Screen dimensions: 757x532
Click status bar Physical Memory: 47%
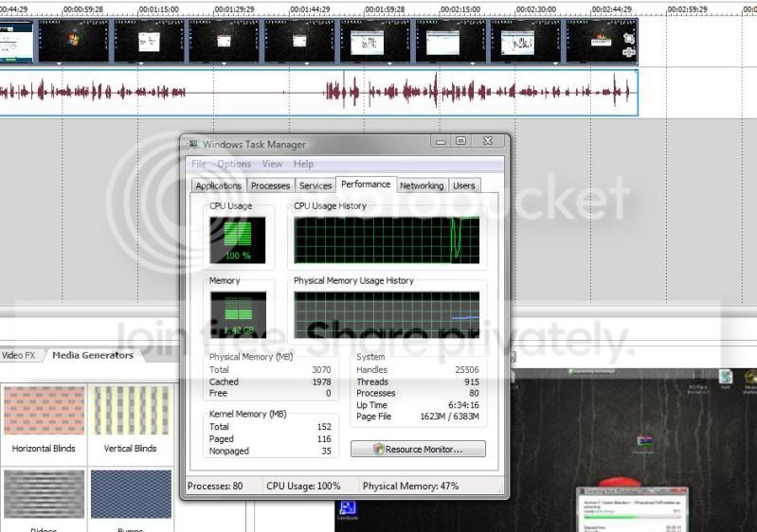(411, 487)
